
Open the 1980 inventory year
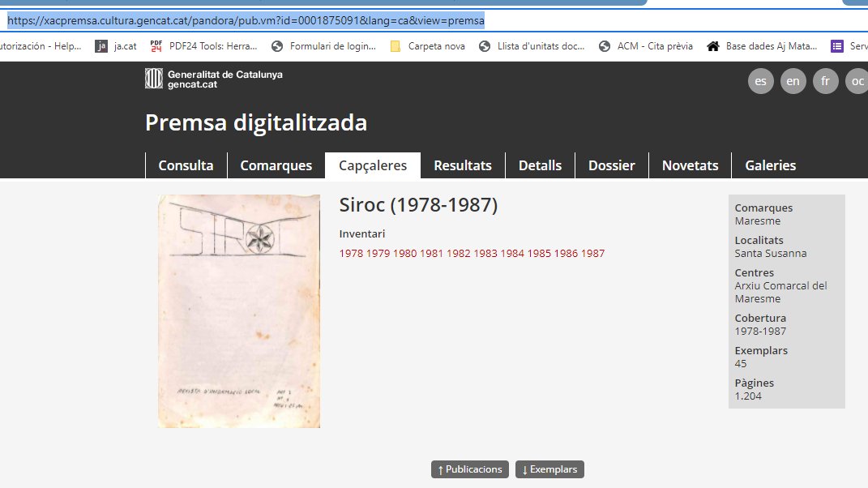pos(404,254)
